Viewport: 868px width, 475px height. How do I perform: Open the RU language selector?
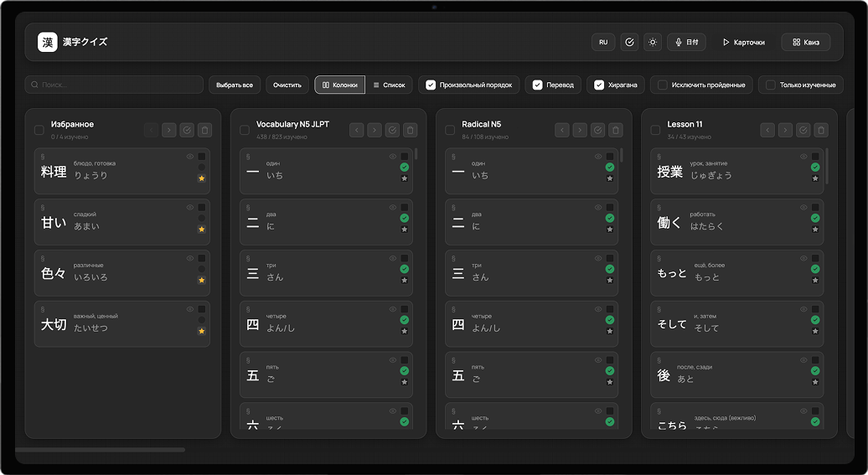[x=603, y=42]
